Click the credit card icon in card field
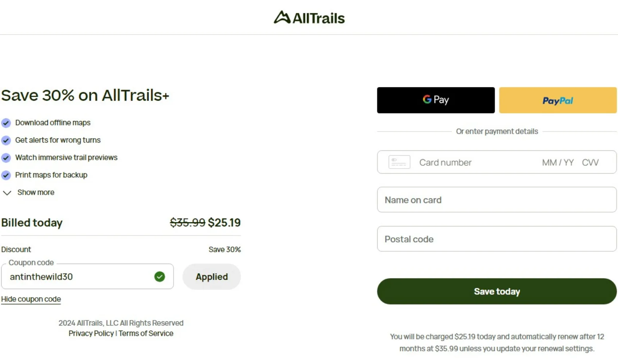Image resolution: width=618 pixels, height=364 pixels. (399, 162)
